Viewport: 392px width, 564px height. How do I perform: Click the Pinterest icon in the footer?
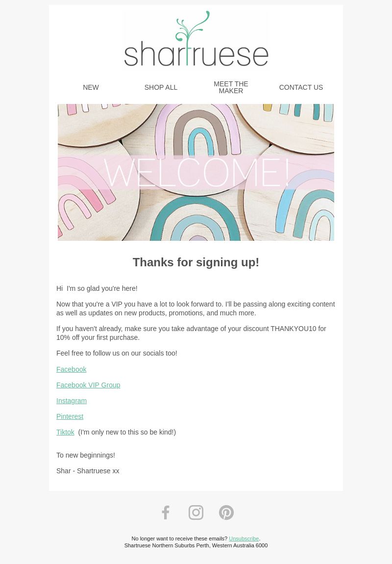[x=226, y=513]
